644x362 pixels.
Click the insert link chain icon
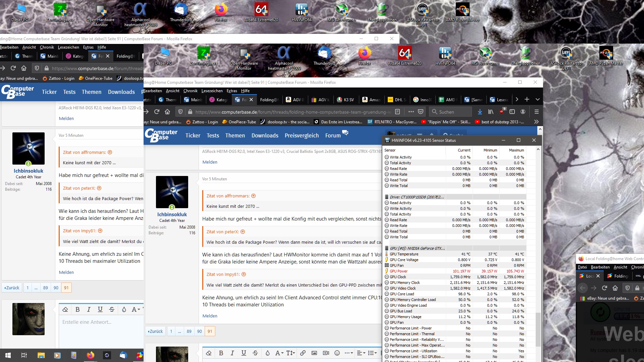click(x=303, y=353)
